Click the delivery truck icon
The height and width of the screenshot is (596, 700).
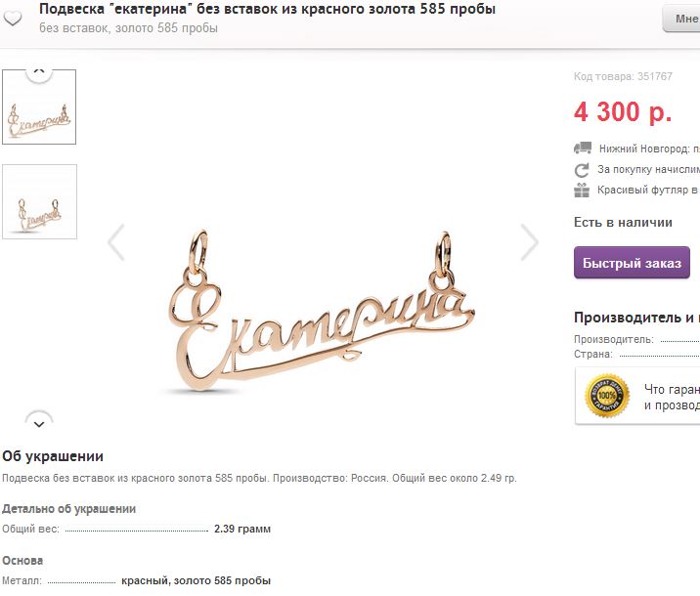click(583, 149)
